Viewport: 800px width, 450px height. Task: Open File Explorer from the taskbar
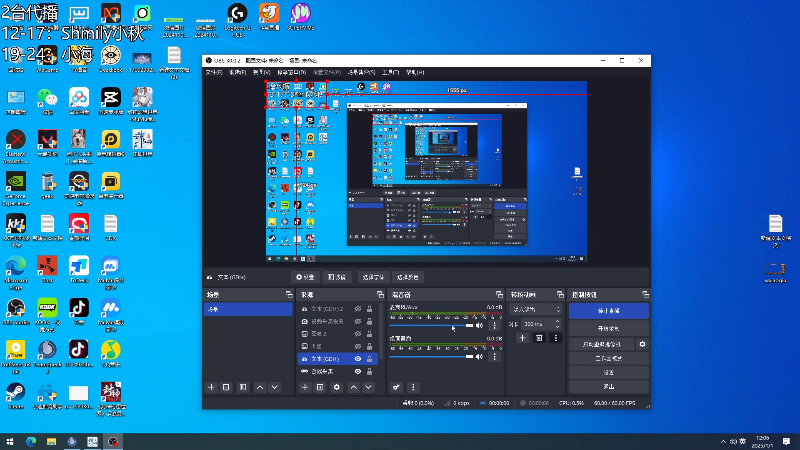52,441
